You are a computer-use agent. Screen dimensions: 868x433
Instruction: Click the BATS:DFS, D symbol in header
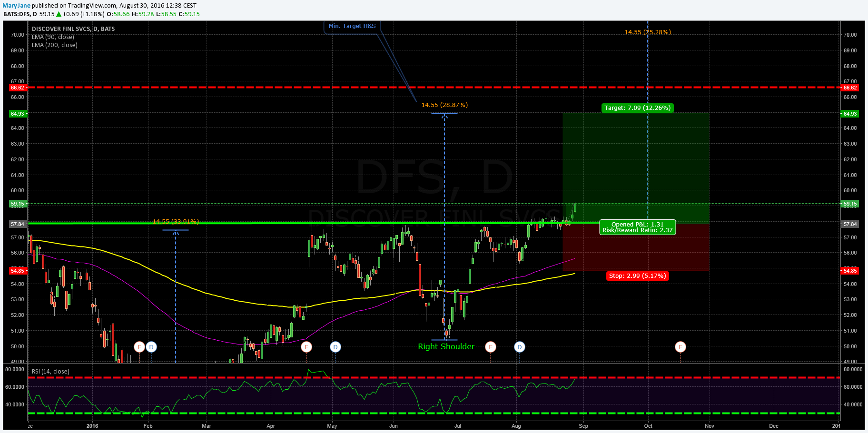pos(20,14)
